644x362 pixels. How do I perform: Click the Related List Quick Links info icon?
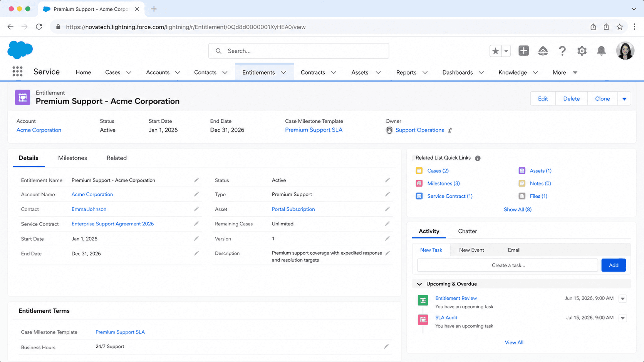[x=478, y=158]
